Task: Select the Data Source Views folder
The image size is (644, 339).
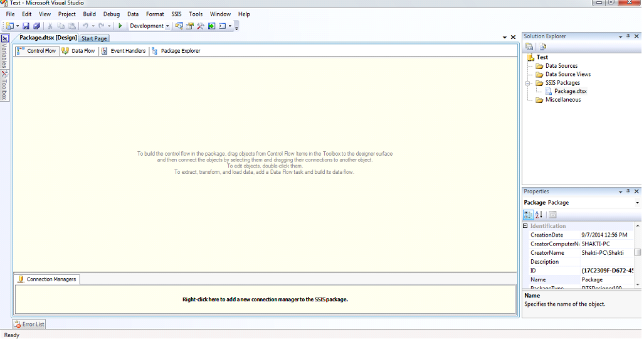Action: [x=567, y=75]
